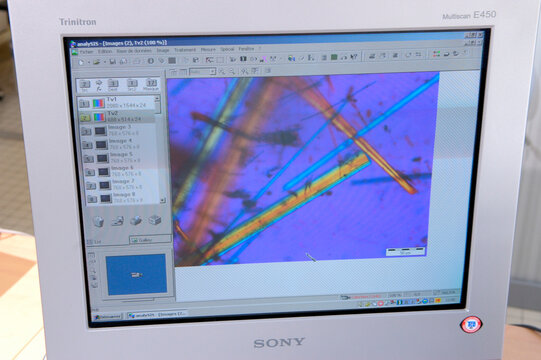
Task: Select the Tv2 image buffer
Action: (117, 117)
